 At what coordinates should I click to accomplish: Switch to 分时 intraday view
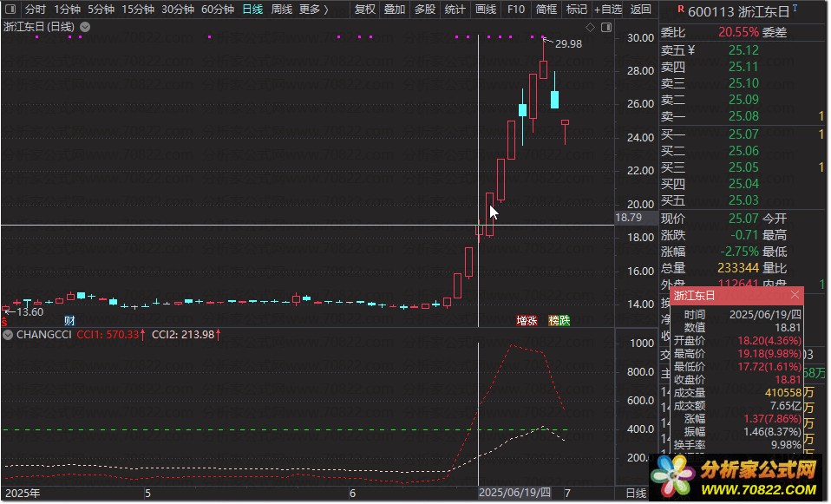(35, 10)
